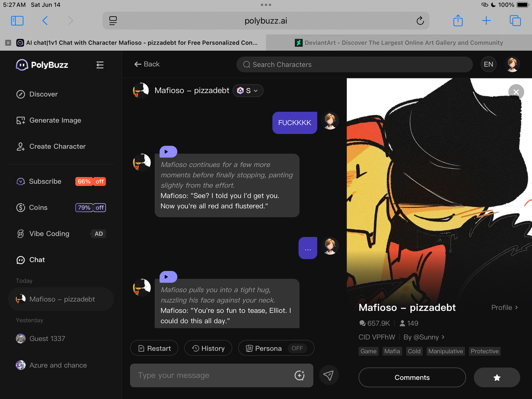This screenshot has width=532, height=399.
Task: Open Vibe Coding ad entry
Action: [x=61, y=234]
